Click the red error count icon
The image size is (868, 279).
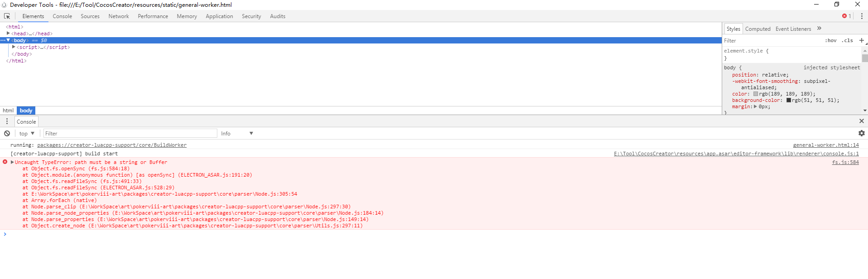[844, 16]
